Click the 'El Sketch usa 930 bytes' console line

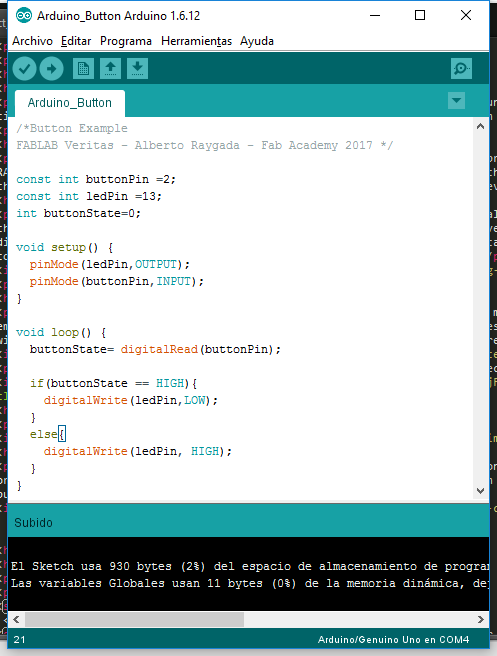(x=250, y=566)
